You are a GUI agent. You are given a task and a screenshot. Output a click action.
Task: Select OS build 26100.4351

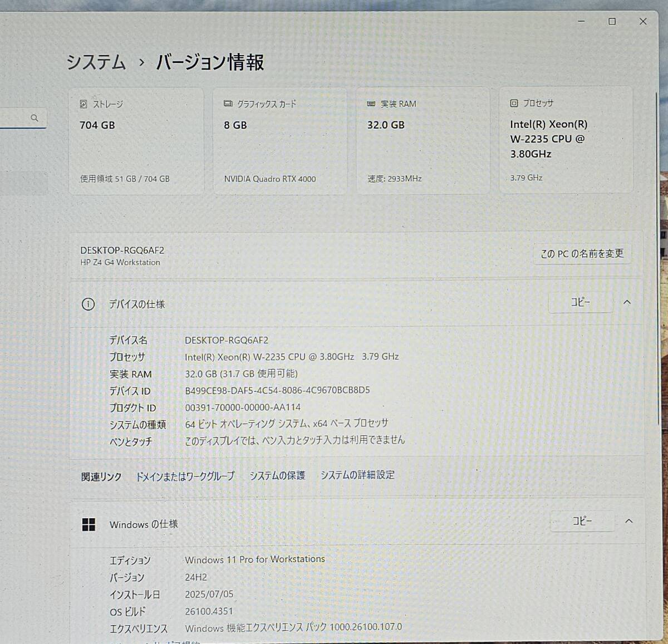pos(209,611)
